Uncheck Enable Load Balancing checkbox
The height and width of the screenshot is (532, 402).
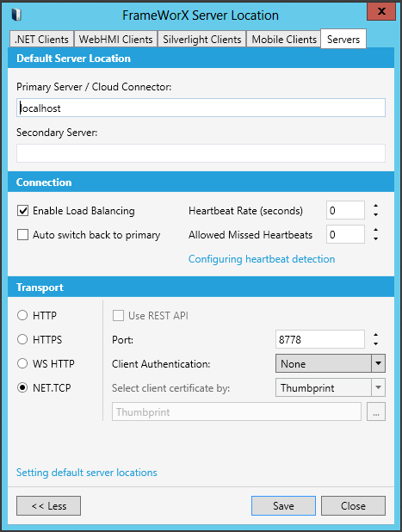[22, 211]
